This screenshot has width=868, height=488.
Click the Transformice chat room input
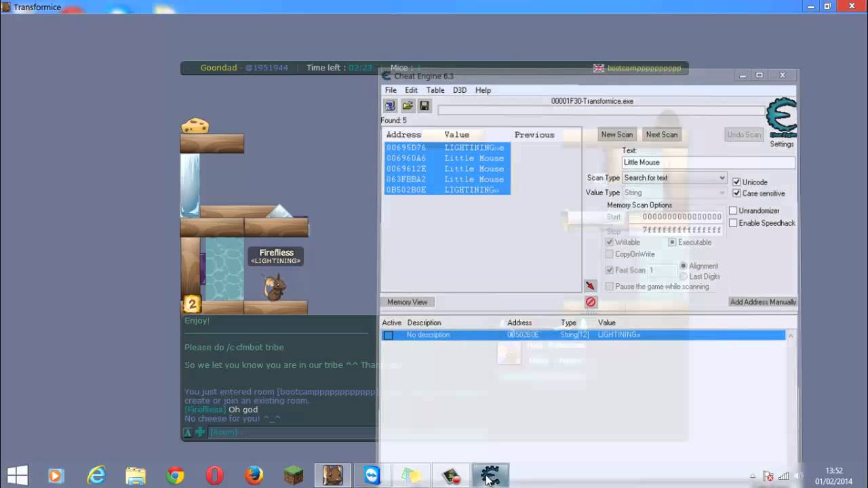pyautogui.click(x=292, y=432)
